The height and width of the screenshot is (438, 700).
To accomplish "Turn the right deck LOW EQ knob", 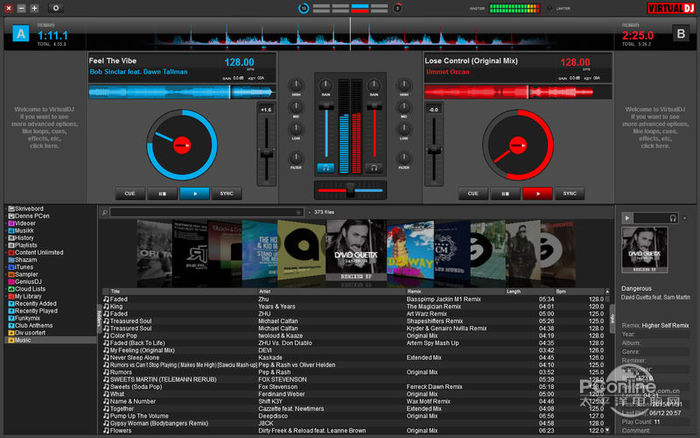I will [404, 129].
